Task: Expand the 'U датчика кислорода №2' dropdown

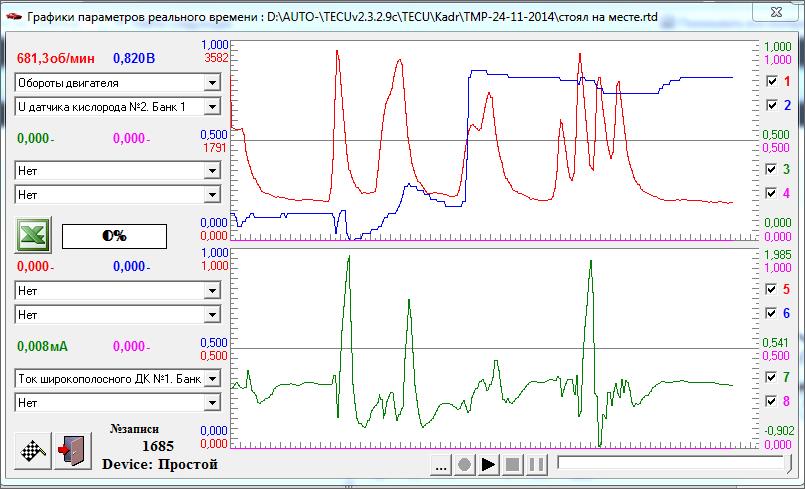Action: (x=211, y=106)
